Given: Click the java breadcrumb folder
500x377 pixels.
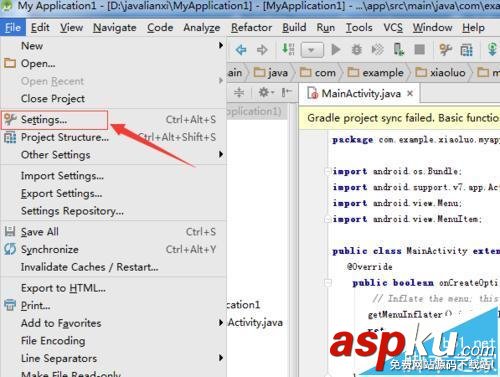Looking at the screenshot, I should coord(271,73).
